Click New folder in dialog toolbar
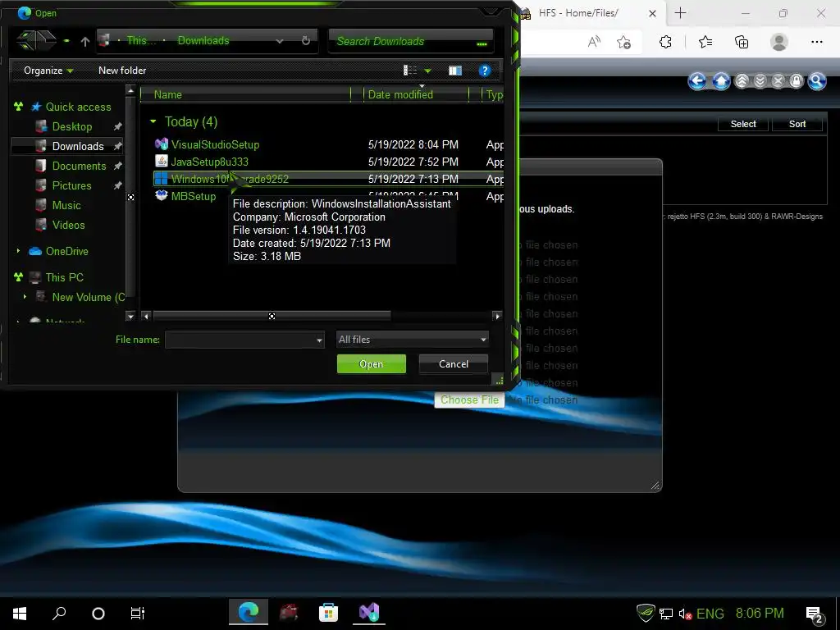This screenshot has height=630, width=840. pos(122,71)
